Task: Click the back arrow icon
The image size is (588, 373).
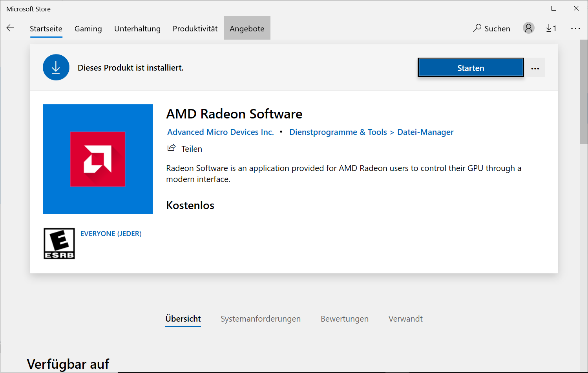Action: click(11, 28)
